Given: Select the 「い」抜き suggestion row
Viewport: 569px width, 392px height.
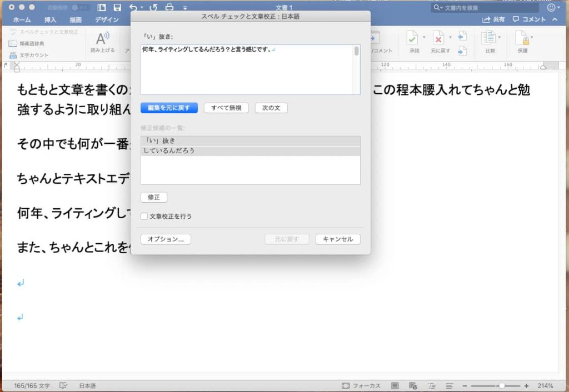Looking at the screenshot, I should pyautogui.click(x=251, y=140).
